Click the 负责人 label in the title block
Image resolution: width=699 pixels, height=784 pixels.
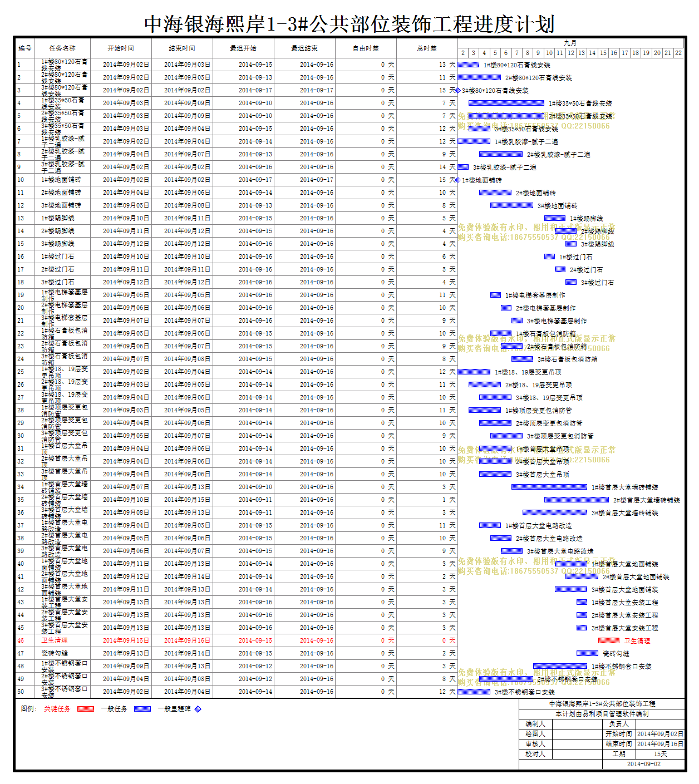tap(619, 724)
